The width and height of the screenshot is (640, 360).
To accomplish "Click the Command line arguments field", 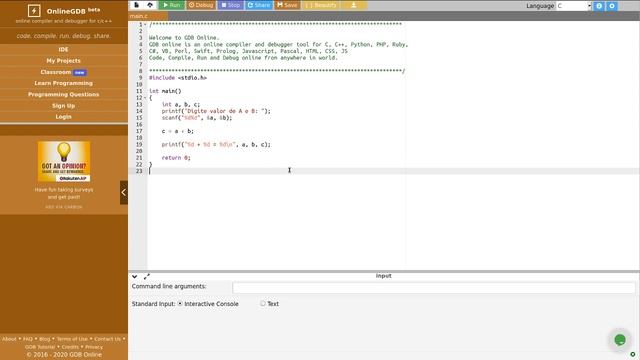I will pos(434,287).
